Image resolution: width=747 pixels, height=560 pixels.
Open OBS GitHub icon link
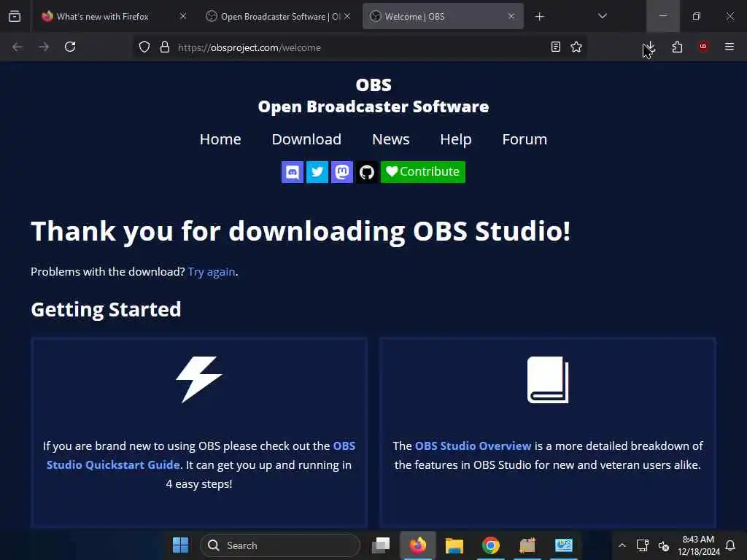pos(367,172)
